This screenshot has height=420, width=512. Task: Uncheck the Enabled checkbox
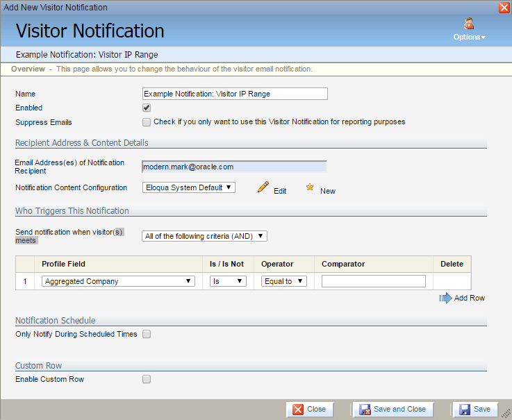(x=147, y=108)
